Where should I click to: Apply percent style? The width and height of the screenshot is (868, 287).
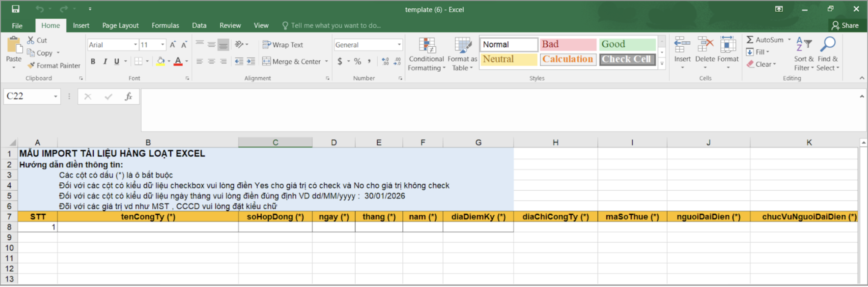pos(358,61)
